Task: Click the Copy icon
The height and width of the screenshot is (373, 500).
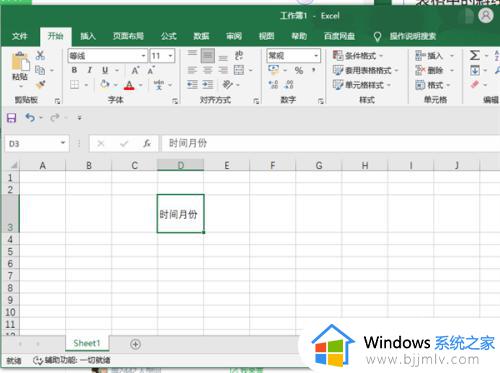Action: click(40, 70)
